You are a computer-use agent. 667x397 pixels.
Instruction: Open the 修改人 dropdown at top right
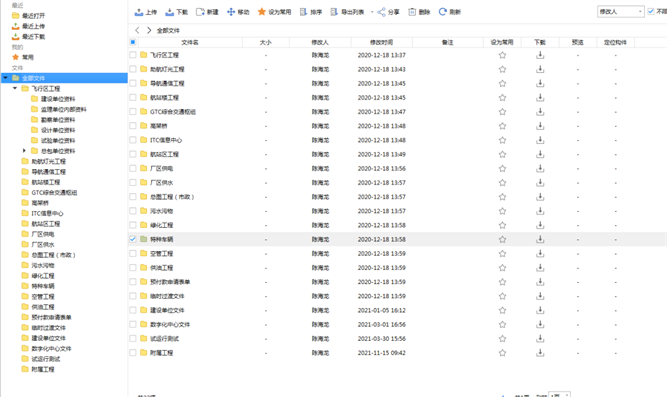coord(621,11)
